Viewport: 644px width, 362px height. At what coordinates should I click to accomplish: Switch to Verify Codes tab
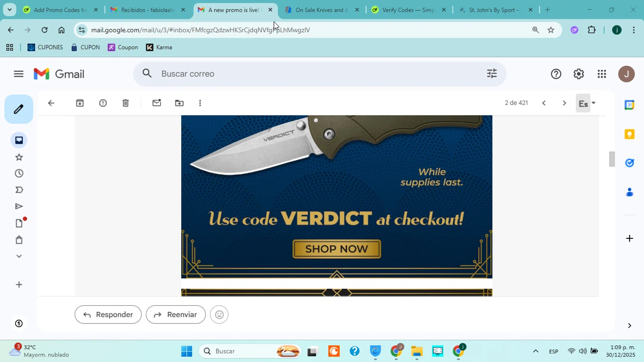pos(409,10)
